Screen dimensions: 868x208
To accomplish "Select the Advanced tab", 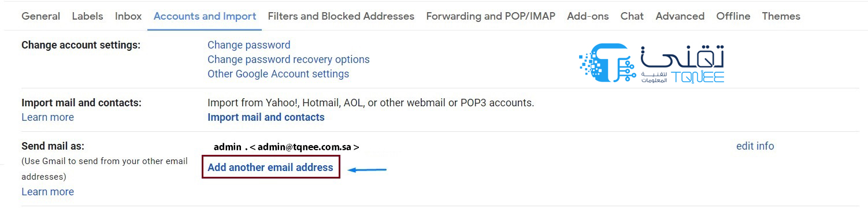I will (x=680, y=16).
